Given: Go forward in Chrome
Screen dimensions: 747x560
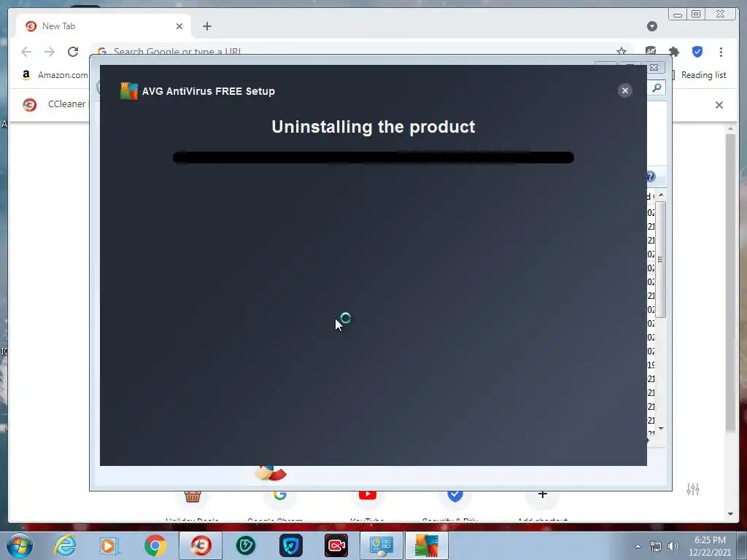Looking at the screenshot, I should tap(50, 52).
